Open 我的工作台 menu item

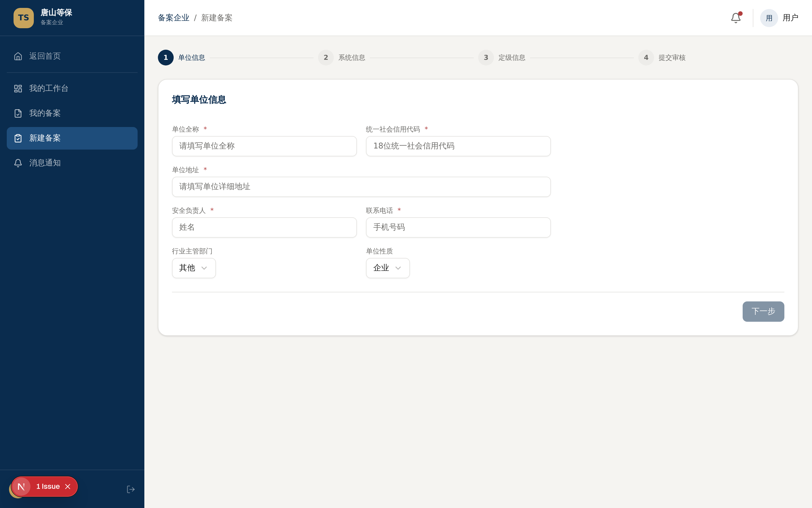[72, 88]
